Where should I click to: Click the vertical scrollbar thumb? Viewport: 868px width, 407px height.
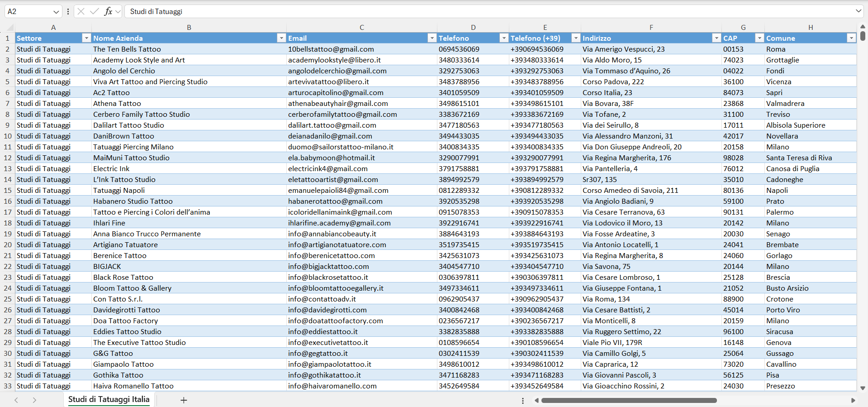863,36
